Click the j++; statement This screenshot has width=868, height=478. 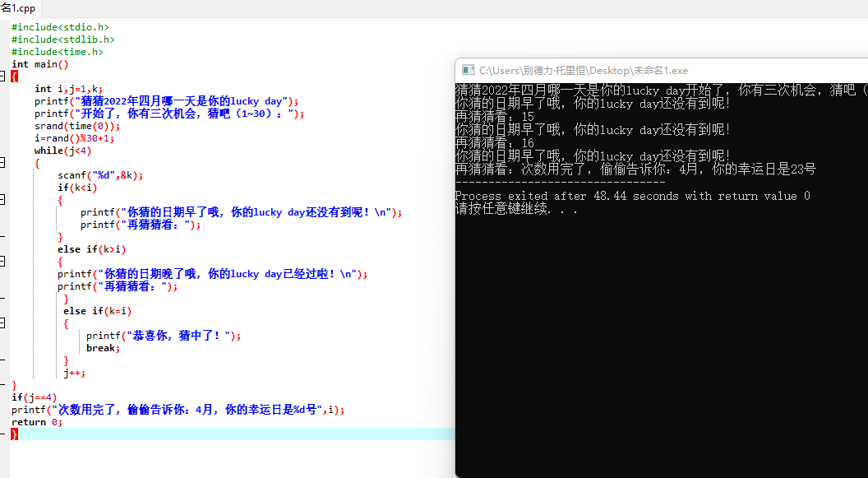(74, 373)
